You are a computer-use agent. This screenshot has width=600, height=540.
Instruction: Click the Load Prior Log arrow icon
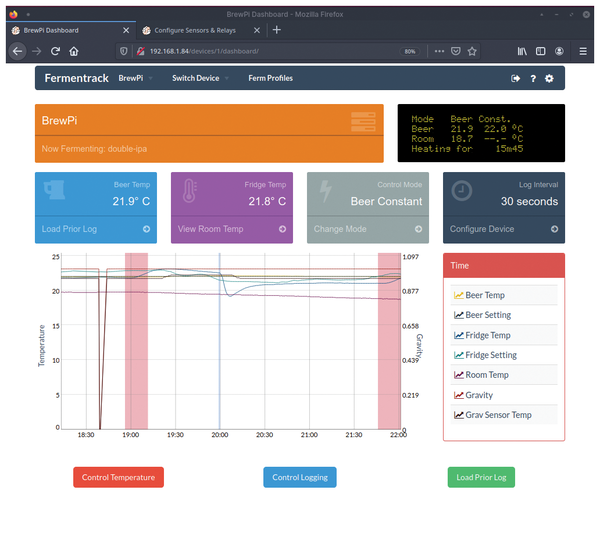click(x=147, y=229)
